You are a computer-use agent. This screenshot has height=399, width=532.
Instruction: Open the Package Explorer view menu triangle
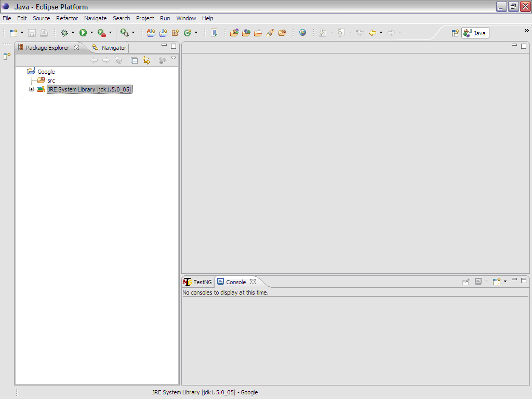174,58
